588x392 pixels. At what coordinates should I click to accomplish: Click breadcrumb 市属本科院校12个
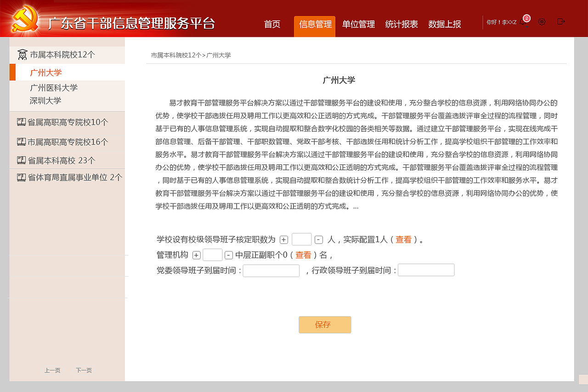click(176, 55)
